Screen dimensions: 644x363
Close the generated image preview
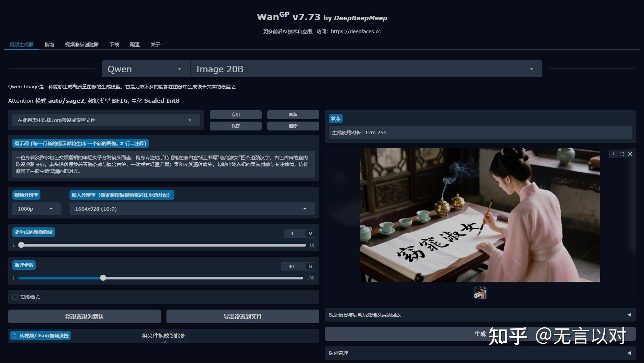630,154
